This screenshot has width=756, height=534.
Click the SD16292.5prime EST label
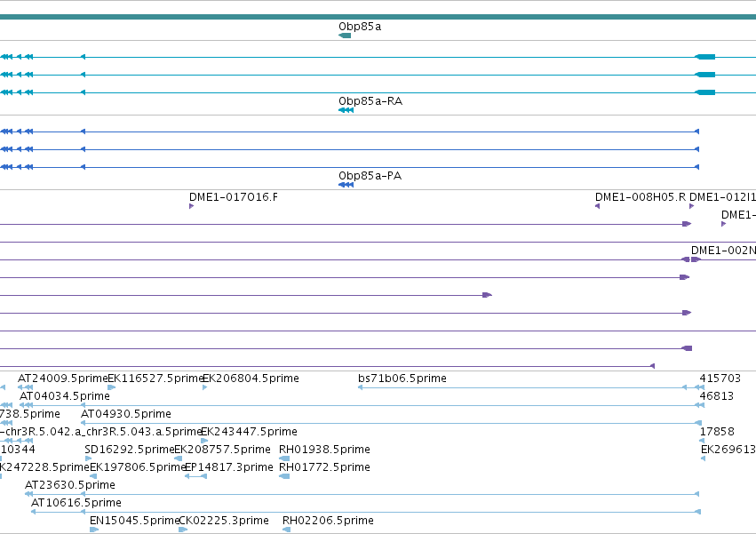[129, 450]
